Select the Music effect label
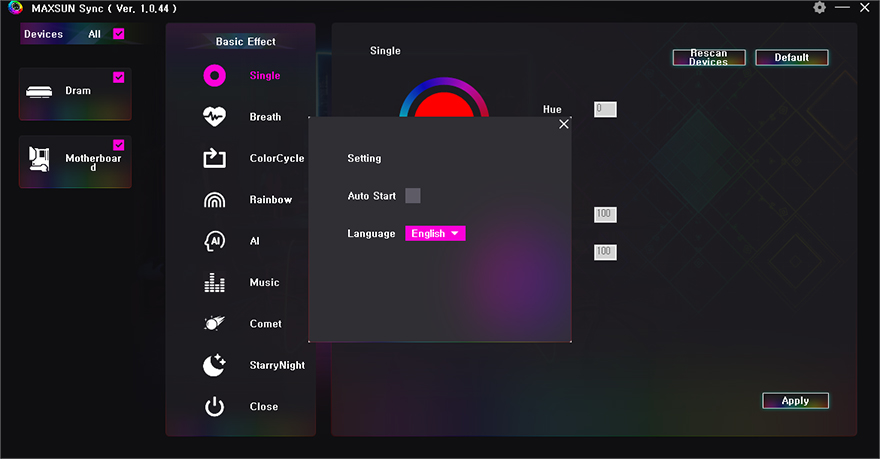Screen dimensions: 880x459 click(x=264, y=282)
